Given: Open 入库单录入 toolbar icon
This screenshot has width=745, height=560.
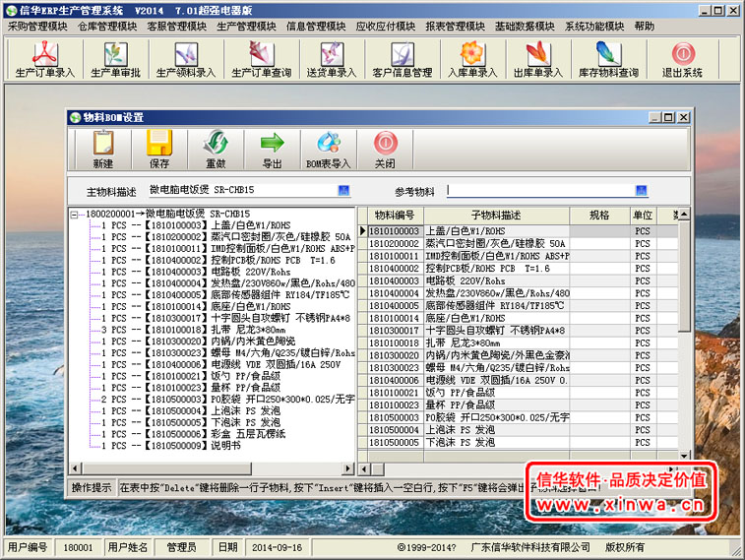Looking at the screenshot, I should coord(472,59).
